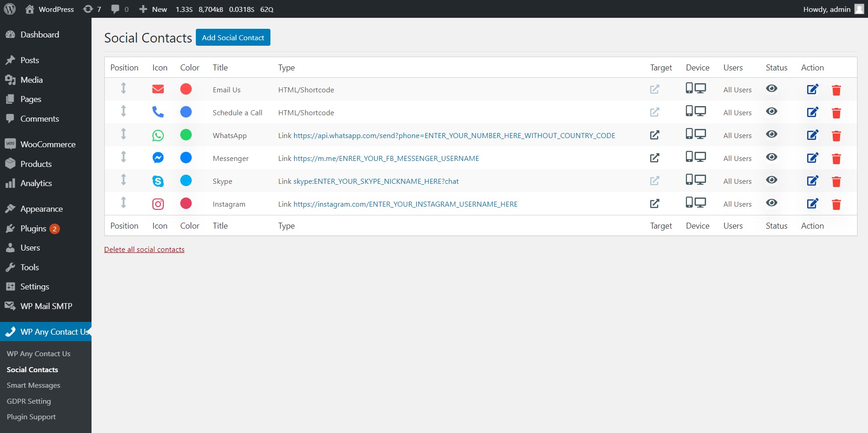The width and height of the screenshot is (868, 433).
Task: Edit the Email Us social contact
Action: pos(812,89)
